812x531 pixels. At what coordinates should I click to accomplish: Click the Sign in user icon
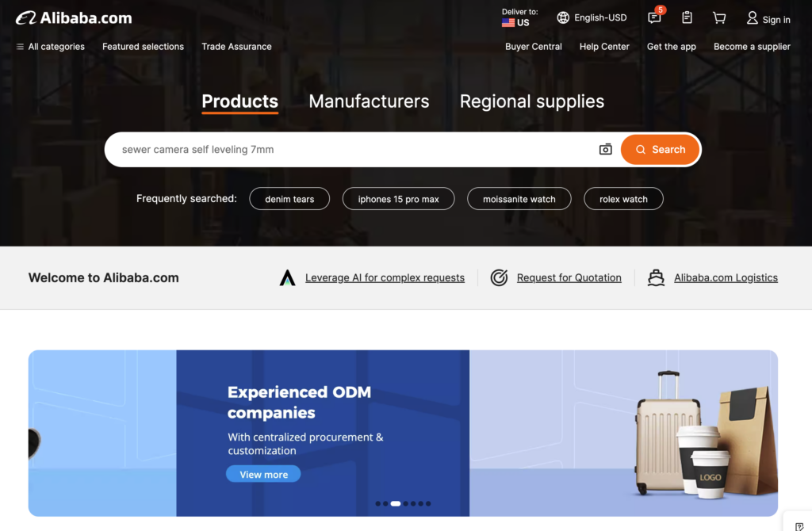click(752, 18)
